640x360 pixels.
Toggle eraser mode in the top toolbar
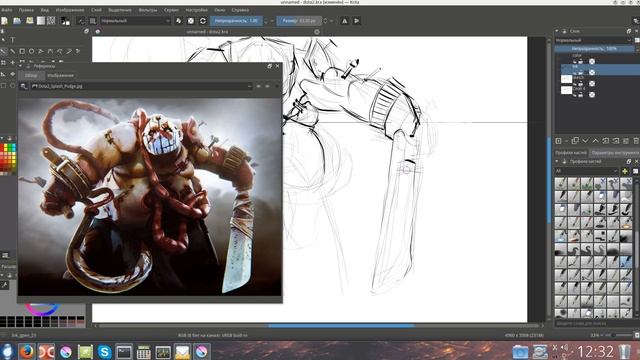click(x=178, y=21)
